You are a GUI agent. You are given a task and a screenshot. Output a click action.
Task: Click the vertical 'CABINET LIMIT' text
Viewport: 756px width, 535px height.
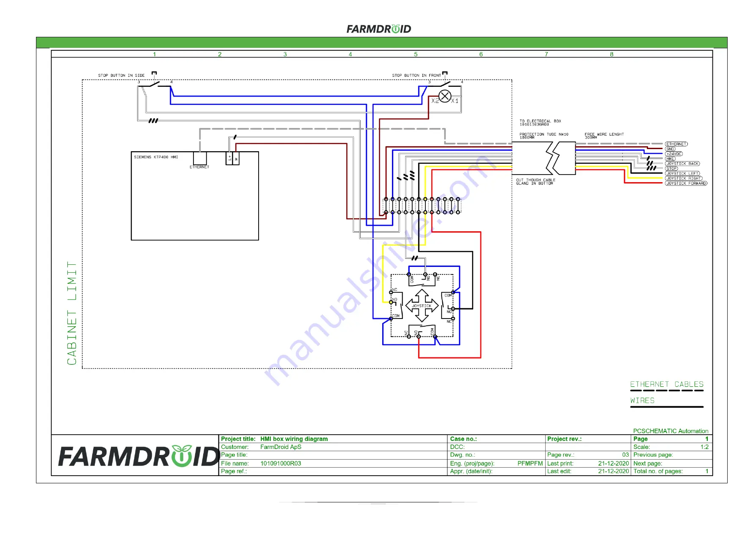[x=72, y=313]
